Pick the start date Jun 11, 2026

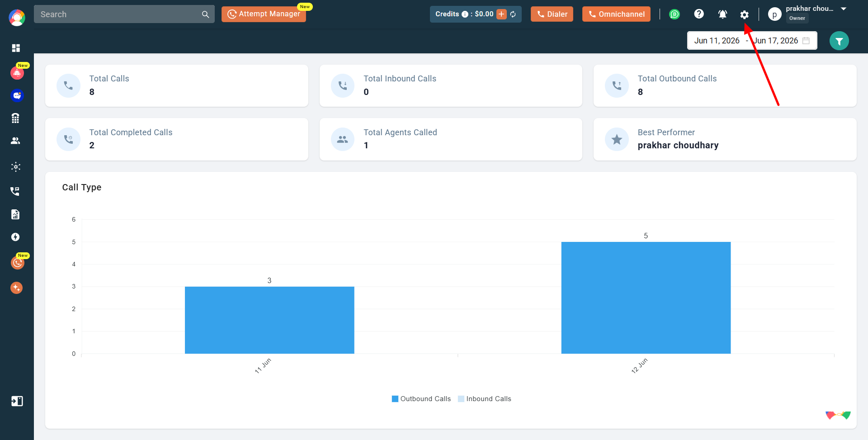point(717,41)
